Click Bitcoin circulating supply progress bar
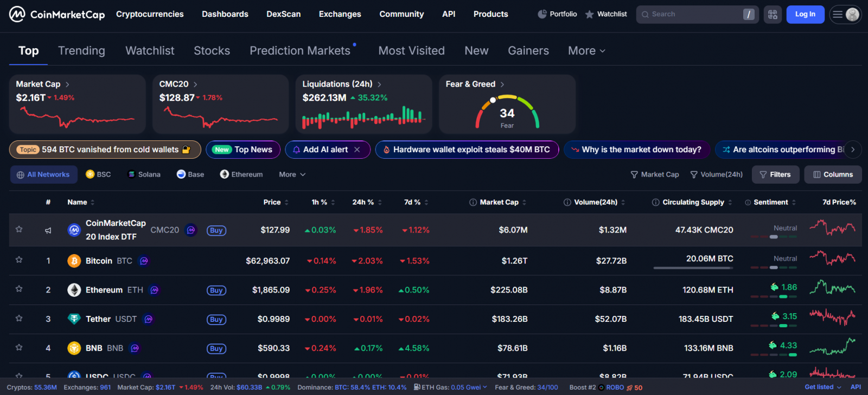This screenshot has width=868, height=395. (x=693, y=268)
